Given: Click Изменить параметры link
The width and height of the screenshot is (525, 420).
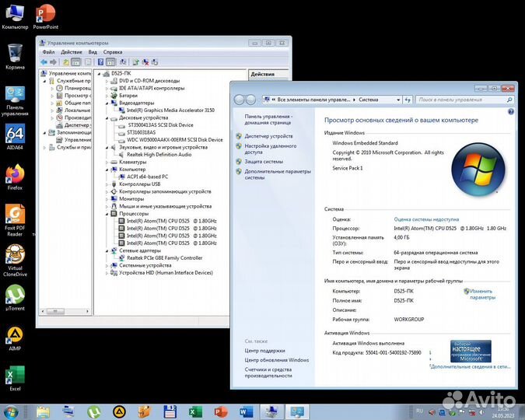Looking at the screenshot, I should click(482, 294).
